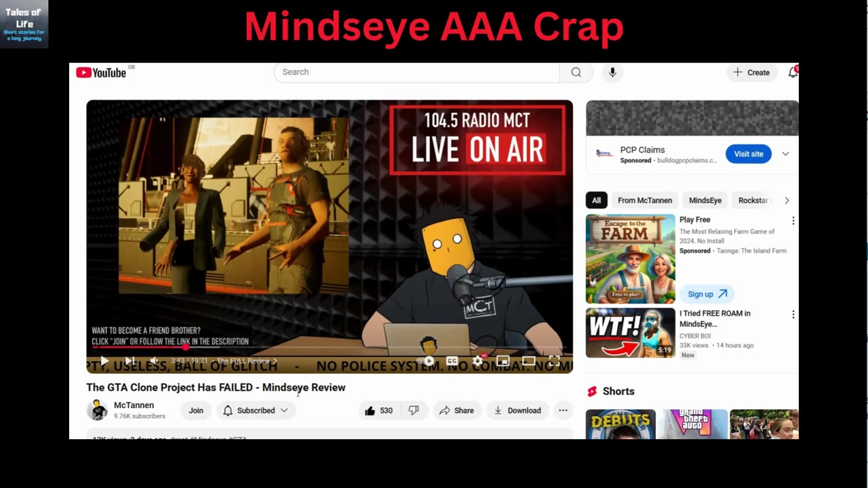Enable theater mode view

tap(528, 361)
